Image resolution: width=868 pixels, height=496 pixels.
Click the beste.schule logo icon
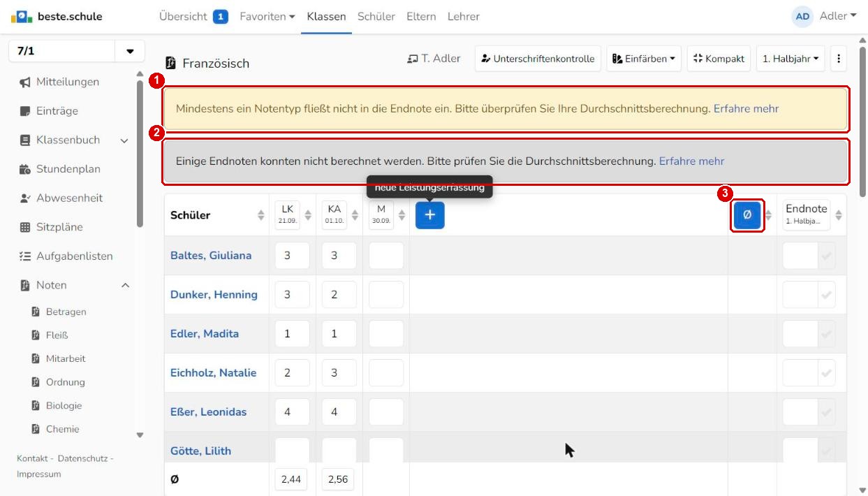[x=21, y=16]
